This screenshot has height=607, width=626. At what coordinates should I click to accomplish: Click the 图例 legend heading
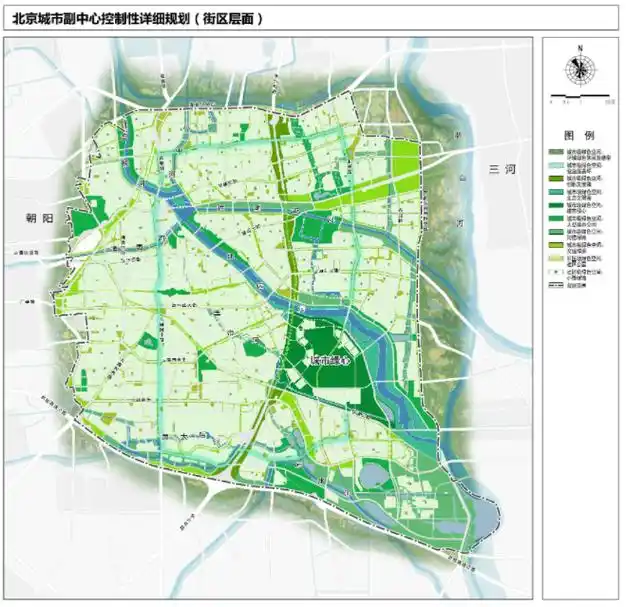pos(579,134)
